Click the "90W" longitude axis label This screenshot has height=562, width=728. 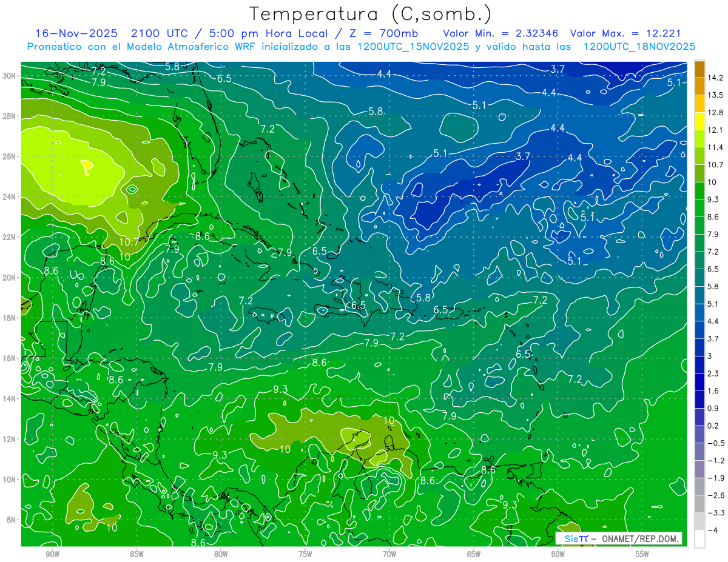click(x=52, y=554)
